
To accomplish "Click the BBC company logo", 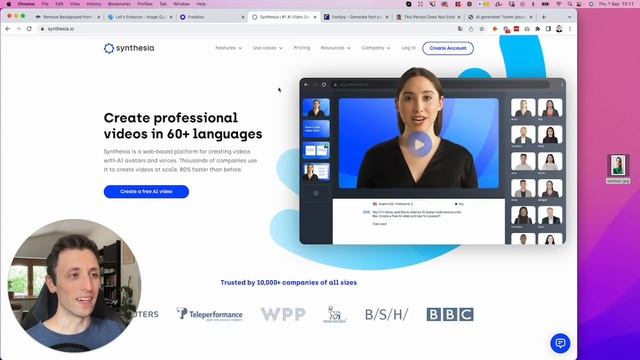I will (x=450, y=314).
